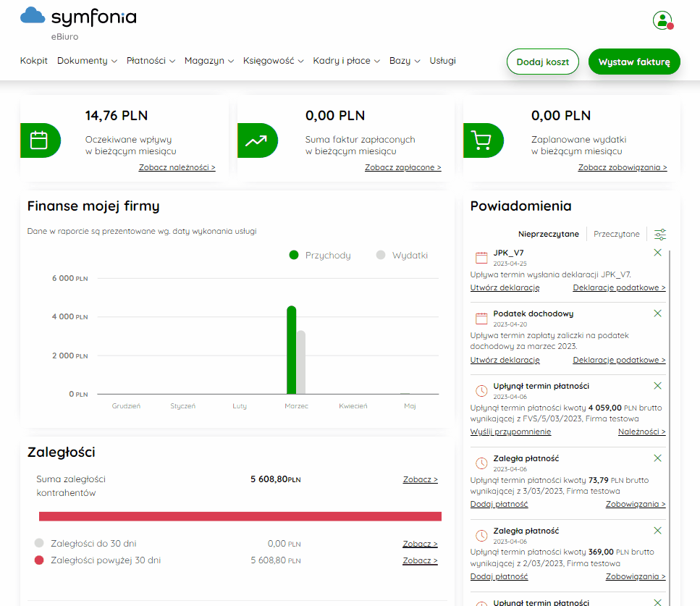Viewport: 700px width, 606px height.
Task: Click the Wystaw fakturę button
Action: 634,62
